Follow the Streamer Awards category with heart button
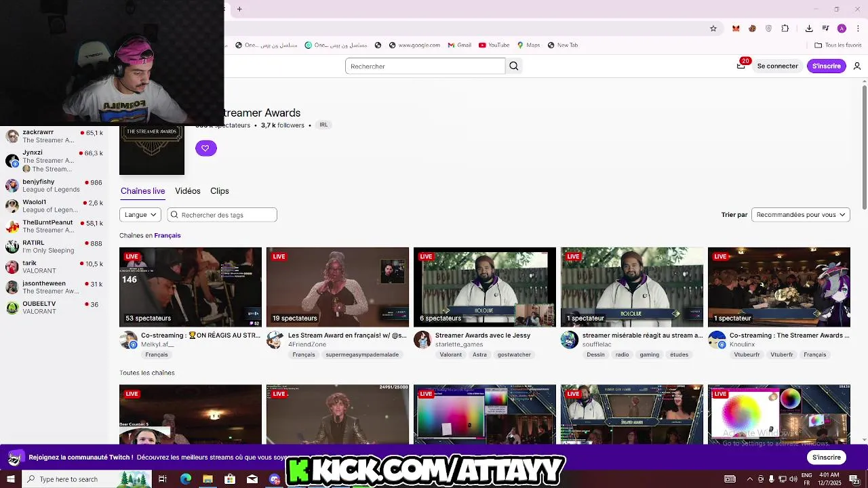Image resolution: width=868 pixels, height=488 pixels. point(205,148)
